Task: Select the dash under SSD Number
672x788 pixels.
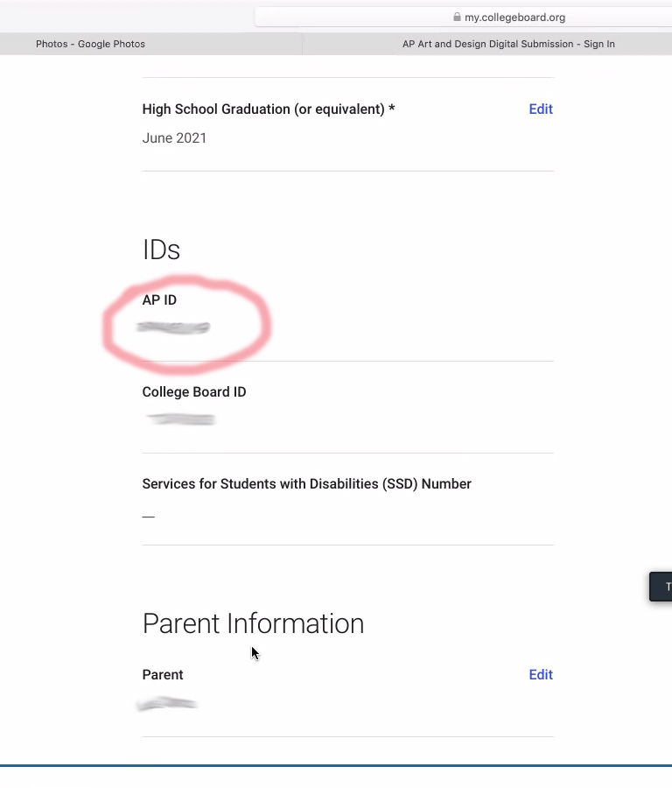Action: point(148,517)
